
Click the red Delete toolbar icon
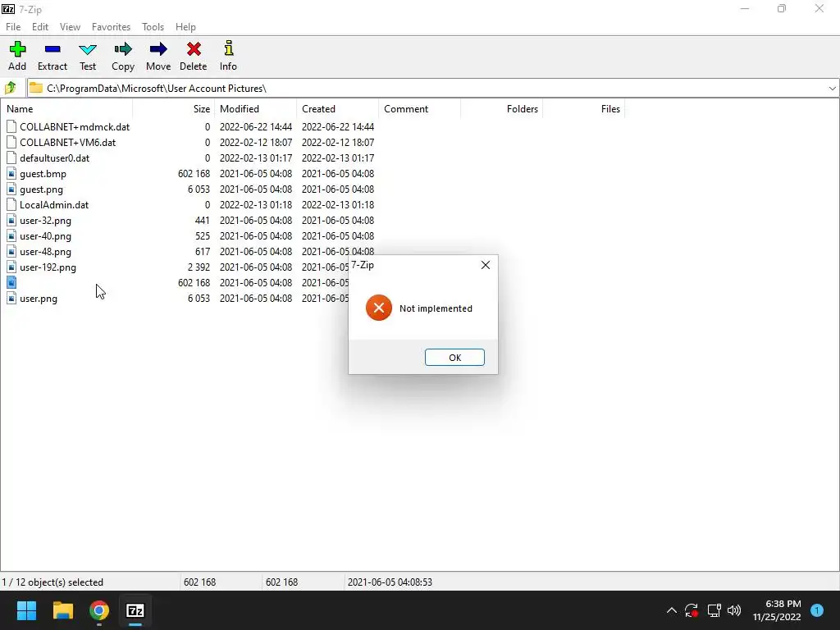pyautogui.click(x=194, y=49)
